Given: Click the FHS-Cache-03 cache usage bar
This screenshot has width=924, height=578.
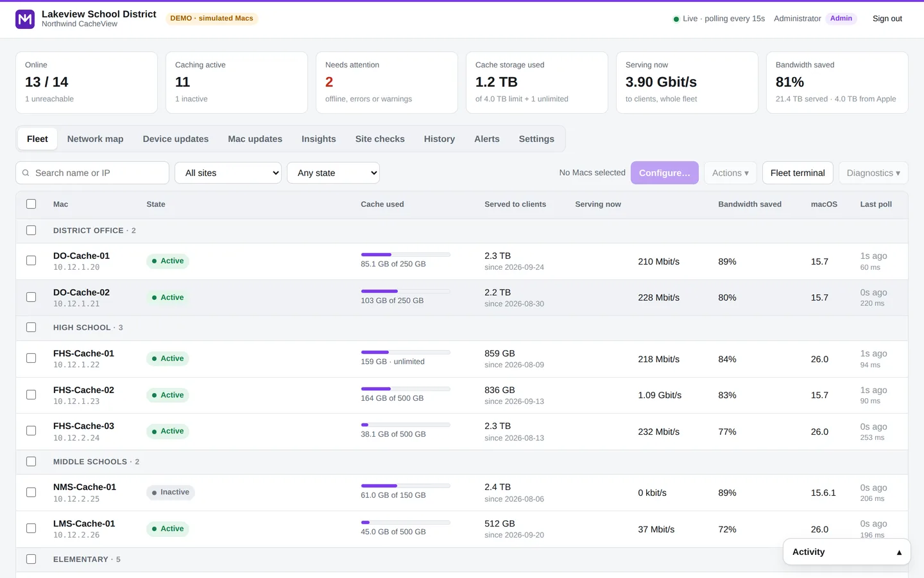Looking at the screenshot, I should [x=406, y=425].
